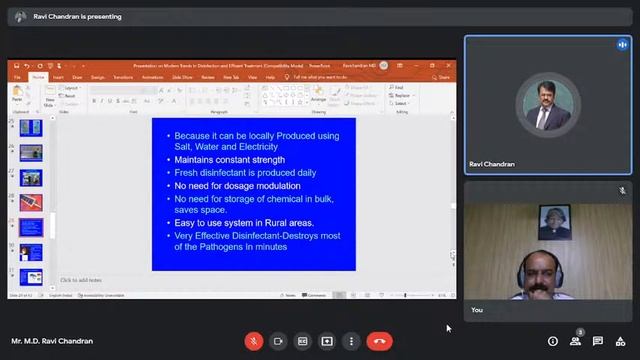640x360 pixels.
Task: Switch to the Design ribbon tab
Action: (98, 77)
